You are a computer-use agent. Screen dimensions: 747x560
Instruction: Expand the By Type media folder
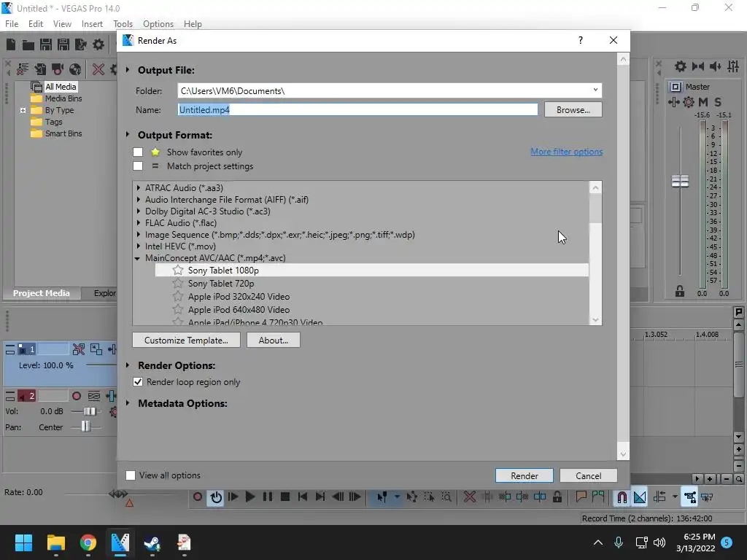click(x=23, y=110)
